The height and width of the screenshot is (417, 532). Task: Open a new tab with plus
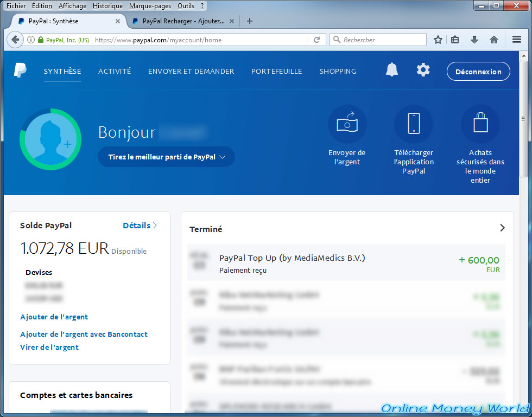point(249,21)
